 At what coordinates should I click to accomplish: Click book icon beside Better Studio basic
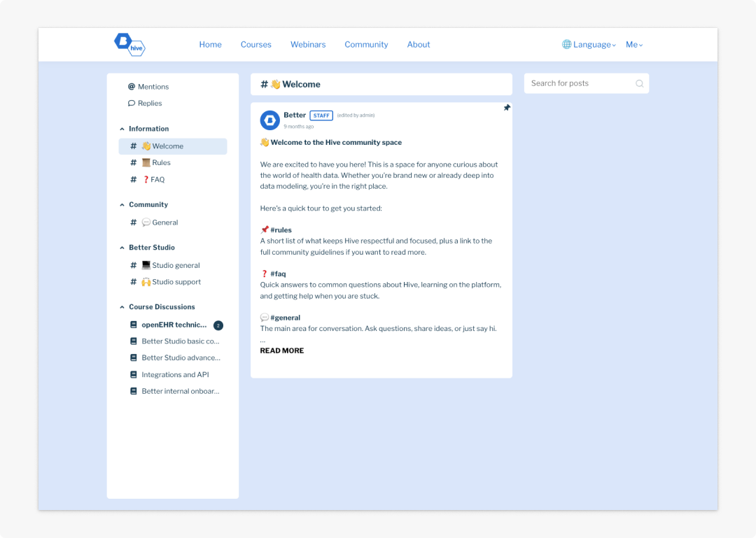pos(134,341)
